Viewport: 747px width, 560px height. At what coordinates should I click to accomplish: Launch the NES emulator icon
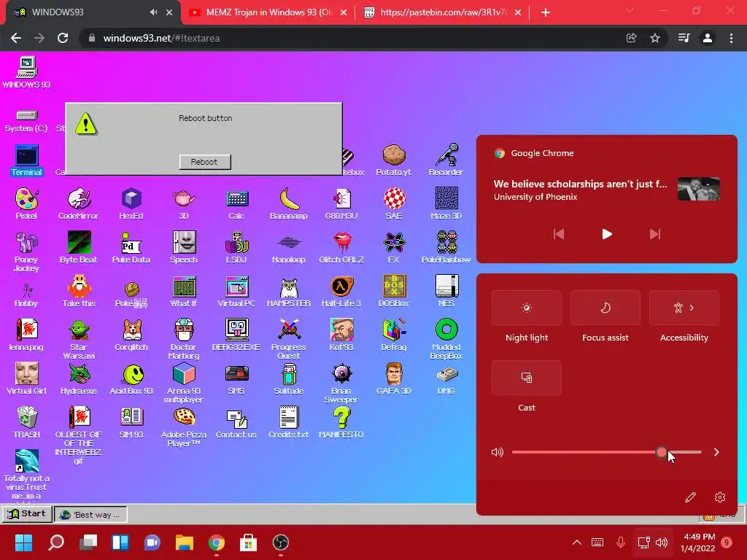point(446,291)
